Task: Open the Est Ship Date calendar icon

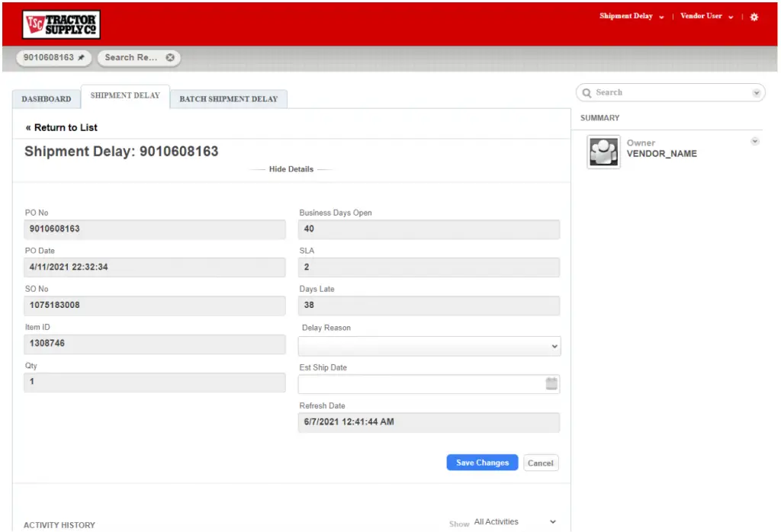Action: point(551,383)
